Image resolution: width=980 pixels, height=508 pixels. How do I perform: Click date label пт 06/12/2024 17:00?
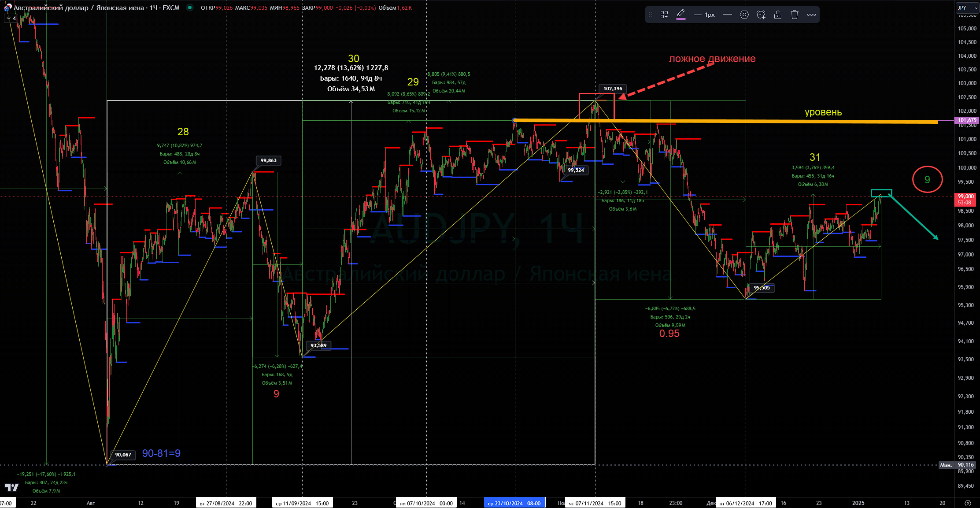coord(746,503)
